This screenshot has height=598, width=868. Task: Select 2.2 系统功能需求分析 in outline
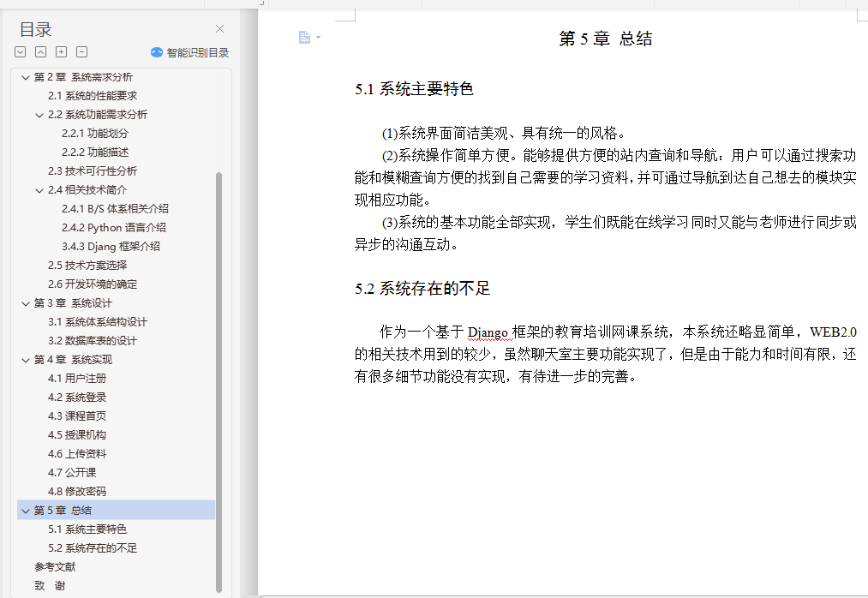click(98, 115)
